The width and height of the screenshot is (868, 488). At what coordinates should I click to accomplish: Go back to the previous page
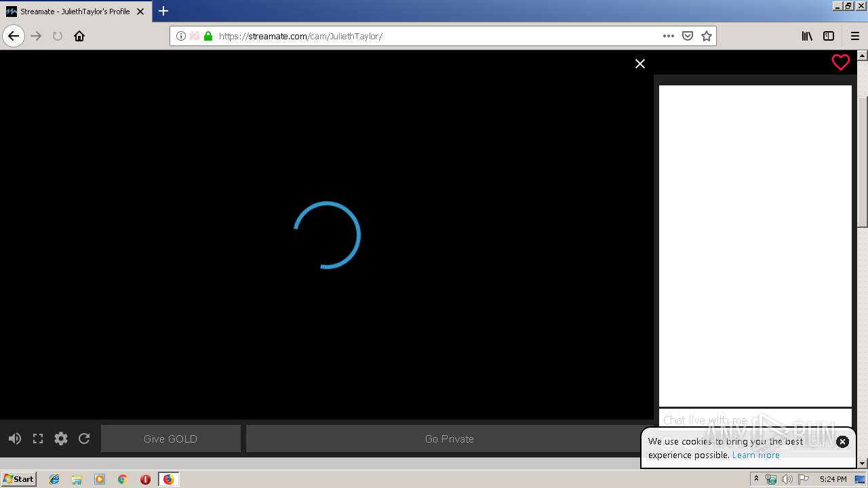tap(14, 36)
